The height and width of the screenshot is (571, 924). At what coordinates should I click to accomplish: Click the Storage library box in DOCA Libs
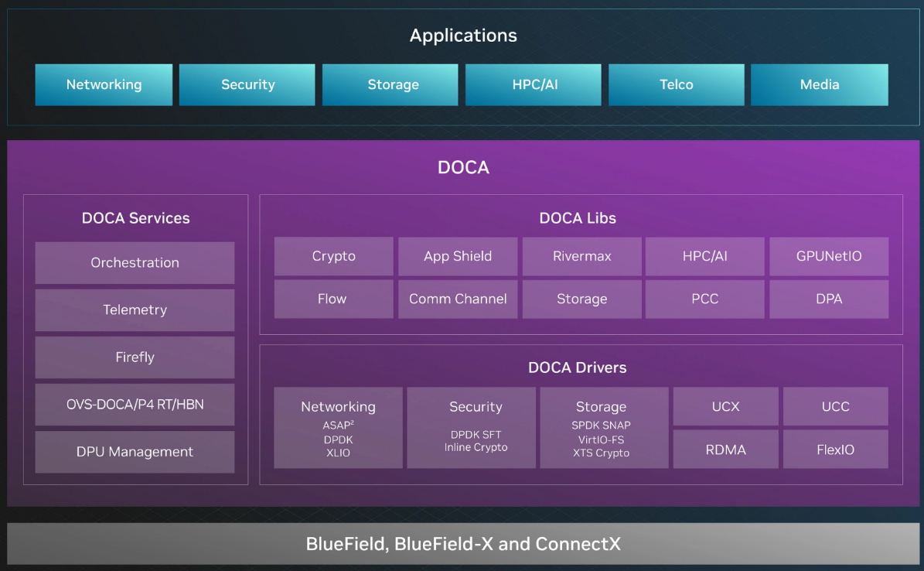(581, 299)
